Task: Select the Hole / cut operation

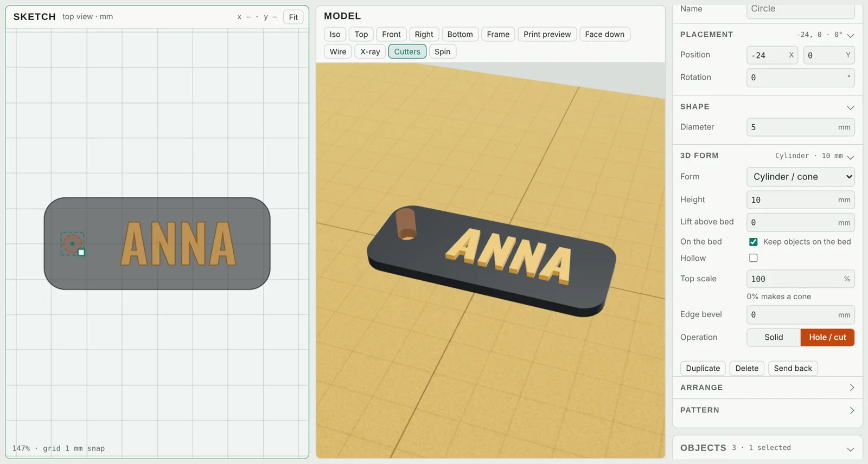Action: pyautogui.click(x=827, y=337)
